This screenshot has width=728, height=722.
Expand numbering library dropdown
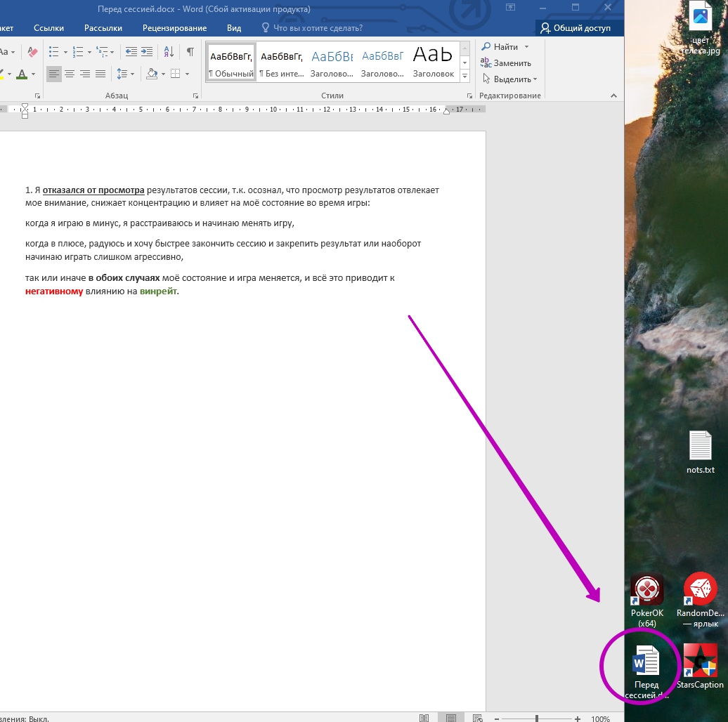coord(89,52)
